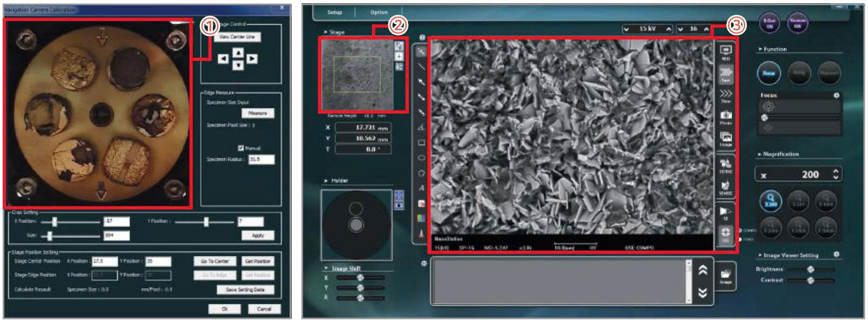Select the Fast scan mode icon
Image resolution: width=868 pixels, height=321 pixels.
pos(726,73)
